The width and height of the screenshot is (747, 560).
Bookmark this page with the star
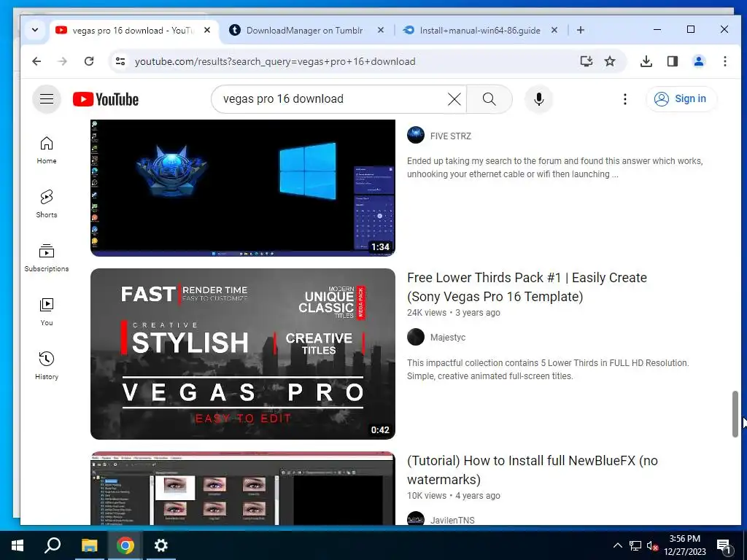610,61
